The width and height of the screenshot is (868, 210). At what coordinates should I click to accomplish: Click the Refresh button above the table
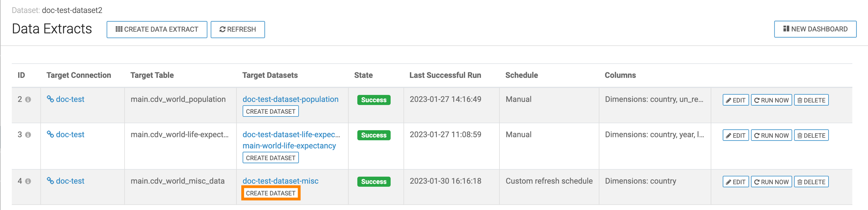(238, 29)
